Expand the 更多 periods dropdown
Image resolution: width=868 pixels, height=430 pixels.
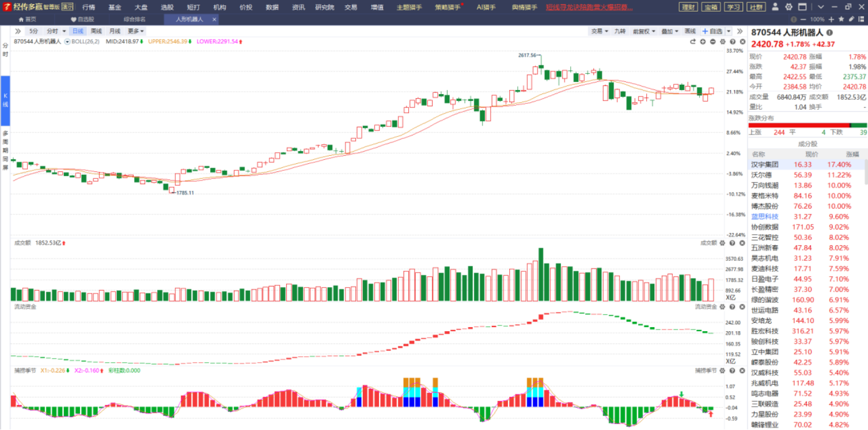pyautogui.click(x=136, y=31)
